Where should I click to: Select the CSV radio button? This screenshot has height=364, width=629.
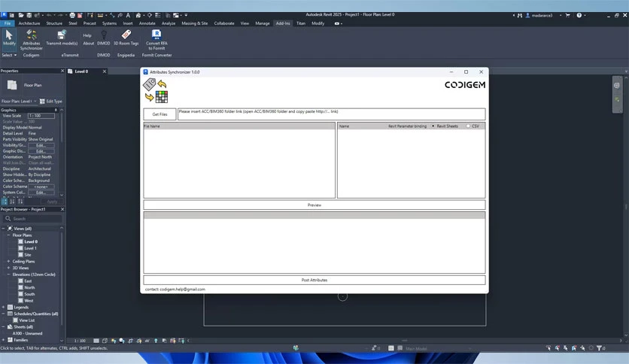click(468, 126)
